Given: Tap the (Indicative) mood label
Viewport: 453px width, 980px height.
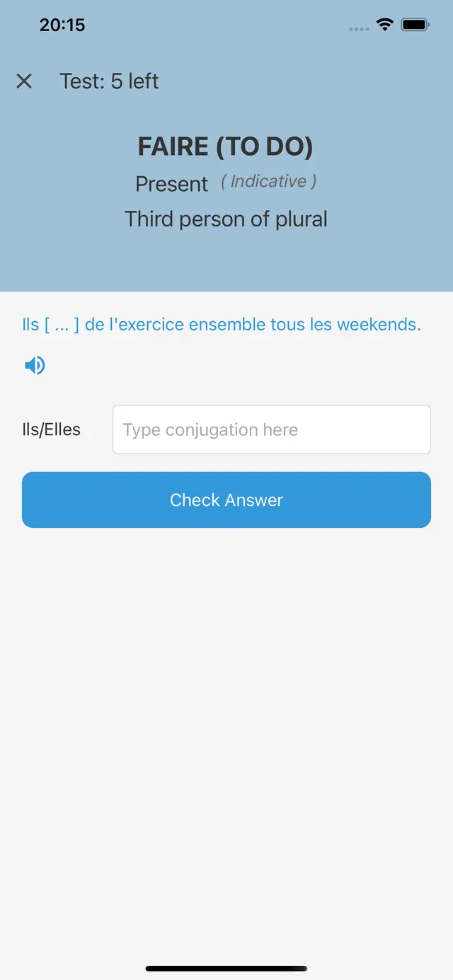Looking at the screenshot, I should (x=268, y=181).
